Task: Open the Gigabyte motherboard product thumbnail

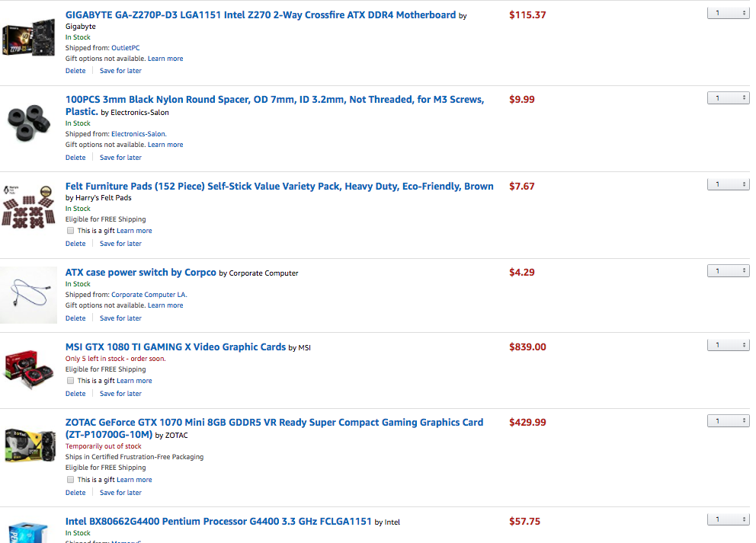Action: coord(27,41)
